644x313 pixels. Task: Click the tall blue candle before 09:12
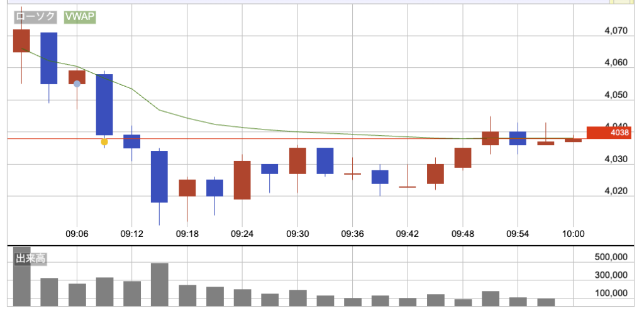pyautogui.click(x=104, y=104)
